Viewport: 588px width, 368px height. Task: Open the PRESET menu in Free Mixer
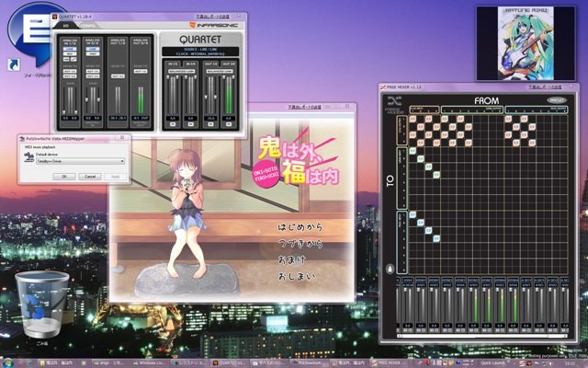555,99
